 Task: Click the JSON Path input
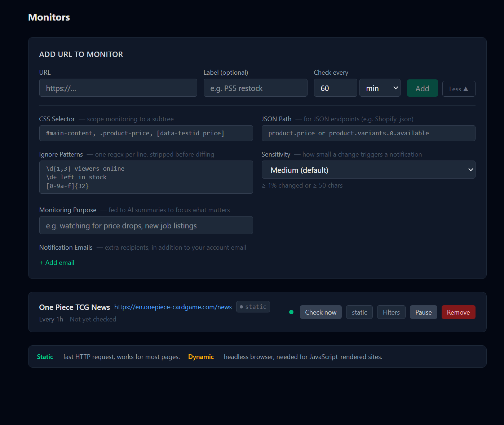pyautogui.click(x=368, y=133)
